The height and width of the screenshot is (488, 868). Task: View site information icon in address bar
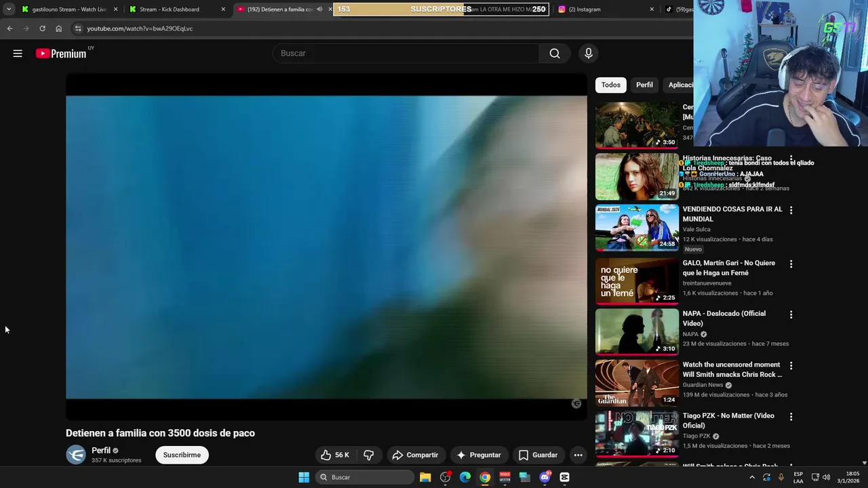(78, 28)
